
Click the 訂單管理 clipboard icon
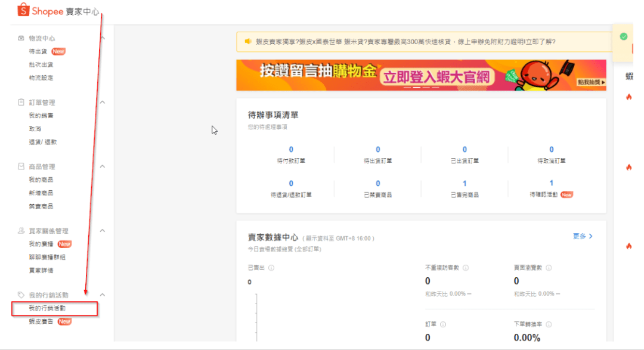(21, 102)
